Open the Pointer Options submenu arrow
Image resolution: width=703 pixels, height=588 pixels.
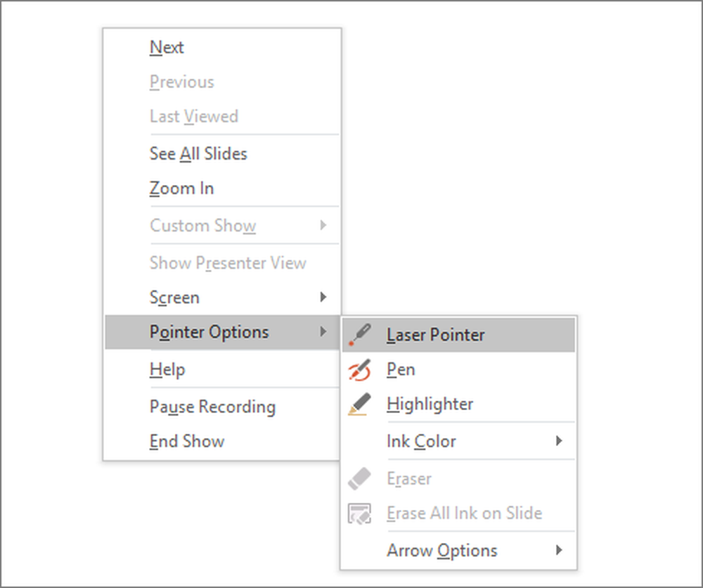click(323, 332)
